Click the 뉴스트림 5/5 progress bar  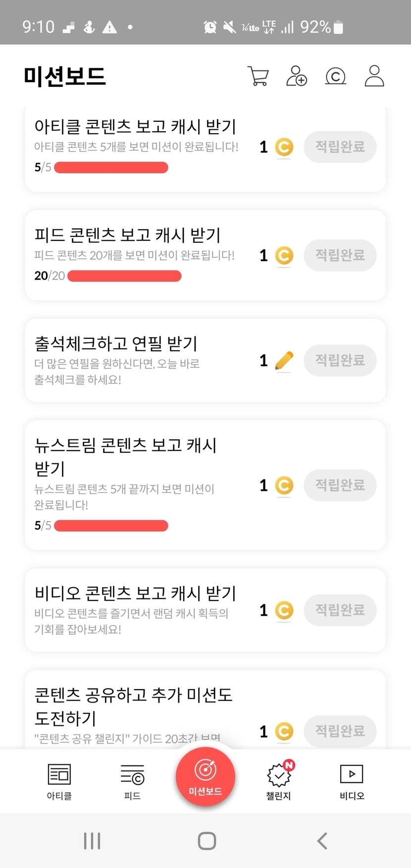111,526
